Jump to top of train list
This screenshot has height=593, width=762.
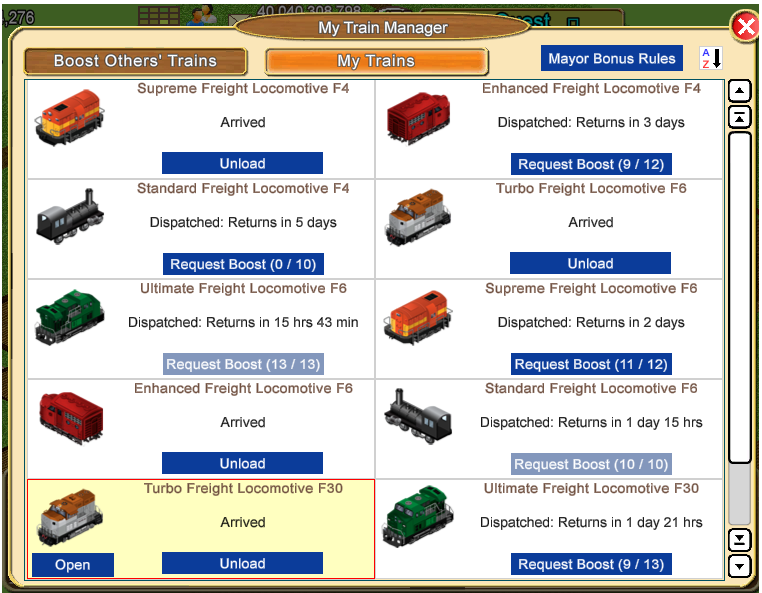point(740,117)
